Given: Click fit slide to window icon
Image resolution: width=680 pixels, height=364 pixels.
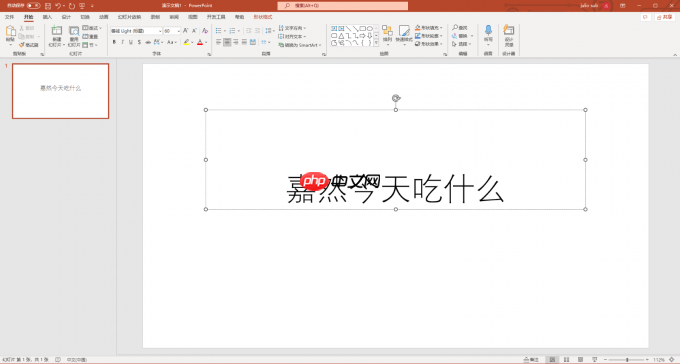Looking at the screenshot, I should tap(672, 360).
